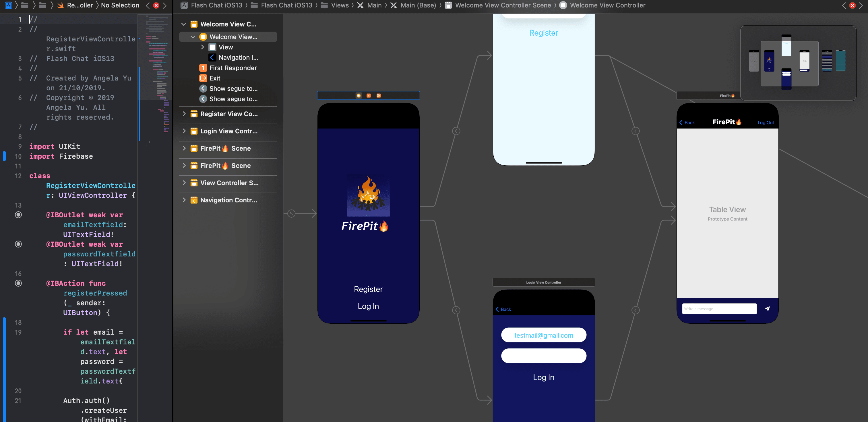Click the outlet connection circle beside emailTextfield

click(x=18, y=215)
